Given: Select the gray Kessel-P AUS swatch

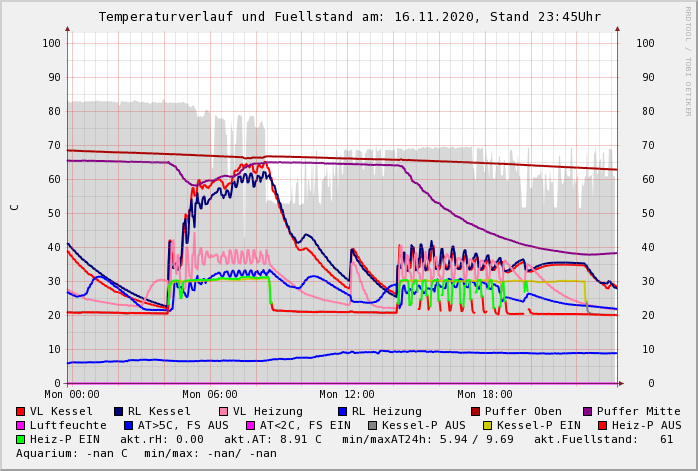Looking at the screenshot, I should coord(371,425).
